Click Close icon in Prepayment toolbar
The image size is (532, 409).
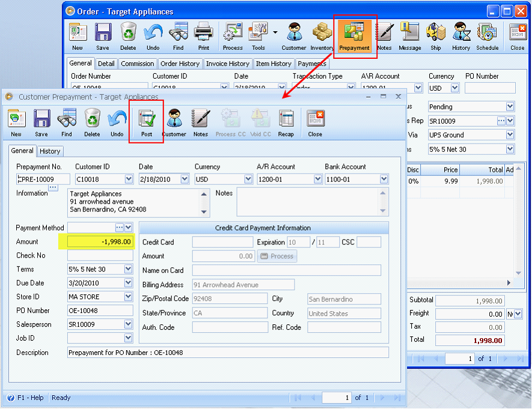pos(315,123)
